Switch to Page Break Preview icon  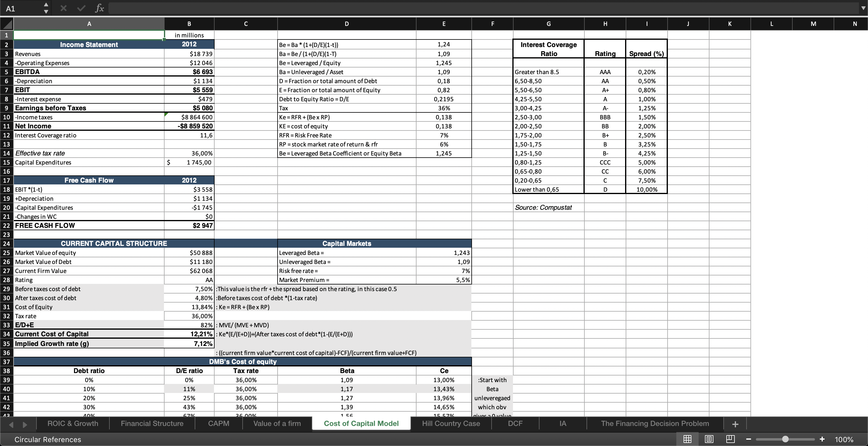pos(731,439)
